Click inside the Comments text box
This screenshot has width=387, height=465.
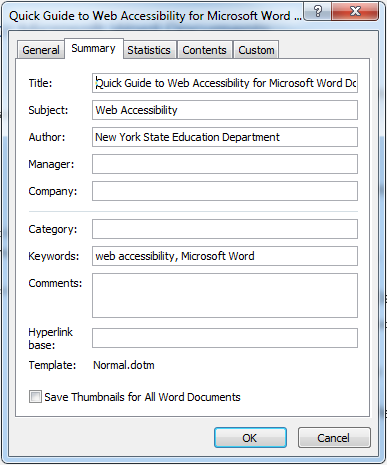pyautogui.click(x=225, y=296)
